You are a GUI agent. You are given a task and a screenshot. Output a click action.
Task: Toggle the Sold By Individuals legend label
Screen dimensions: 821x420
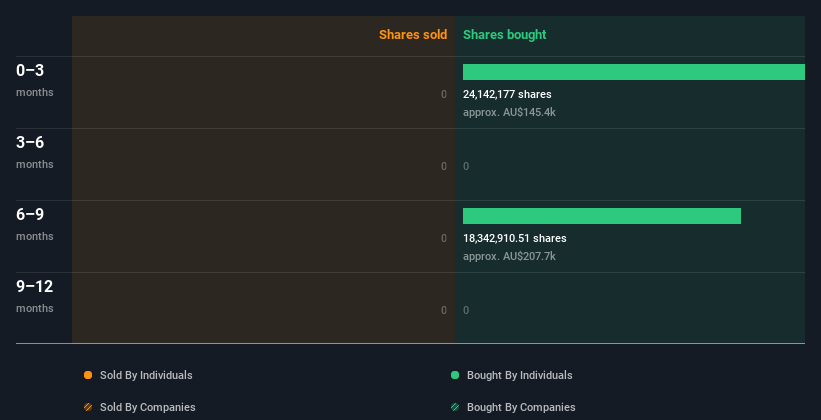click(146, 375)
